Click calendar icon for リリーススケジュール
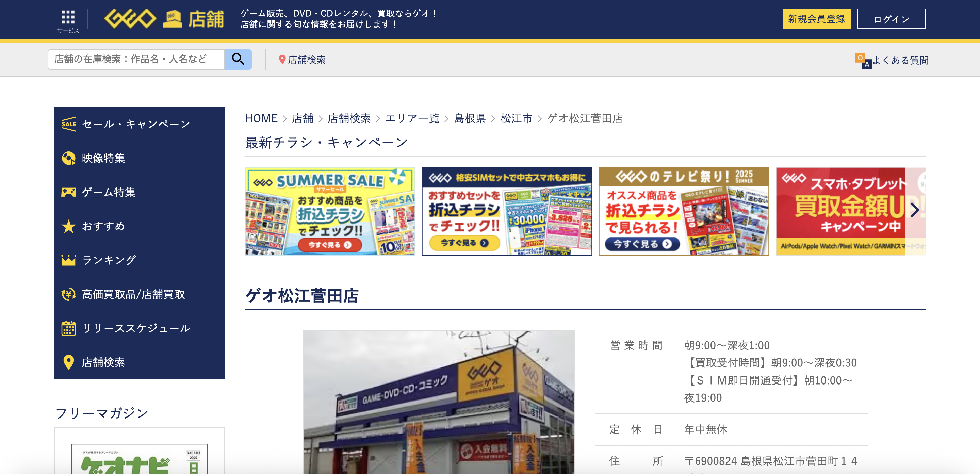 pos(69,328)
